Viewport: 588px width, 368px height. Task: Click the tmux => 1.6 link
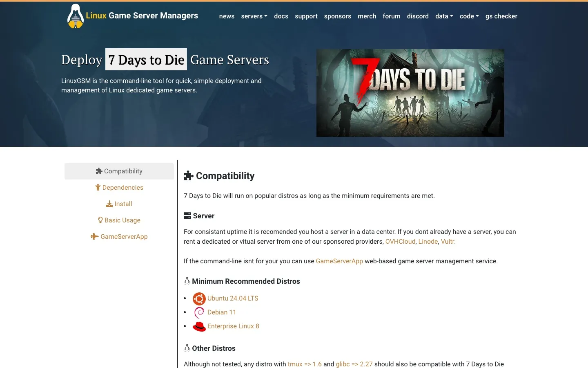[305, 364]
